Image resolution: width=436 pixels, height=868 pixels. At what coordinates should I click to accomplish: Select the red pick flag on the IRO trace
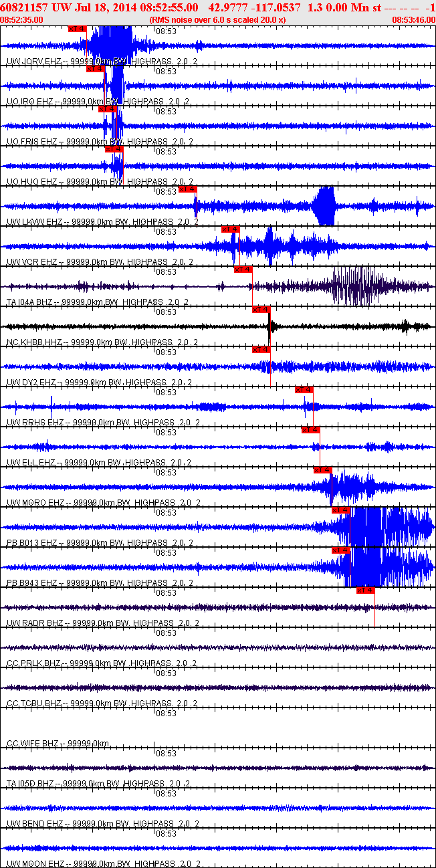96,69
